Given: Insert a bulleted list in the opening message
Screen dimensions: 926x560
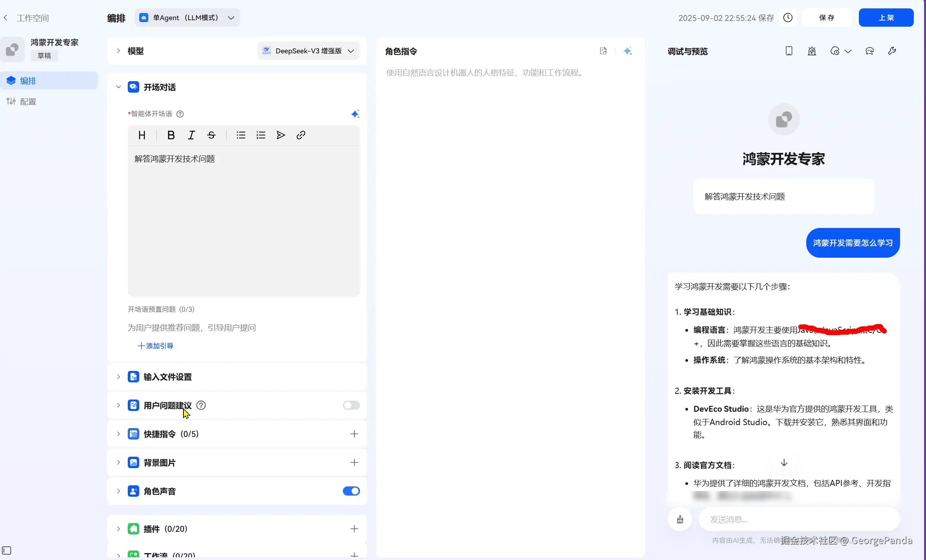Looking at the screenshot, I should click(x=241, y=135).
